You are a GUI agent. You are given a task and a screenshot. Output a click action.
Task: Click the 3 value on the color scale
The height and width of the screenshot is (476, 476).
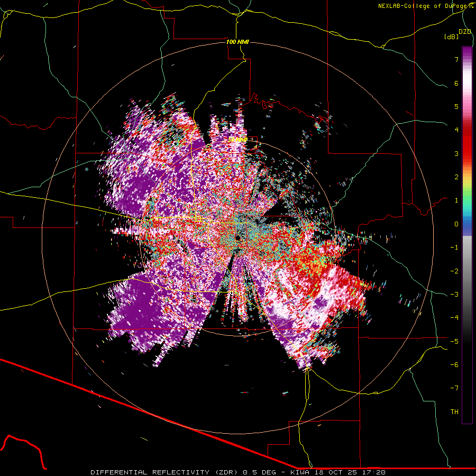(x=456, y=153)
